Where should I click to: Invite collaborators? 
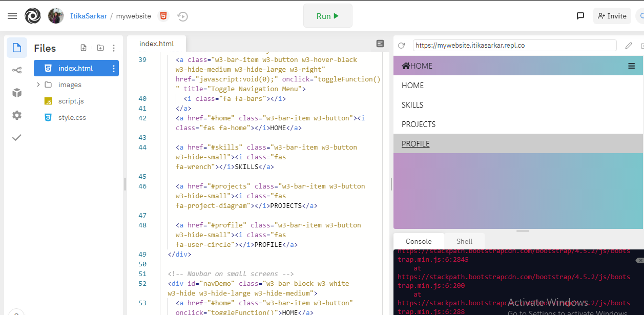(612, 16)
